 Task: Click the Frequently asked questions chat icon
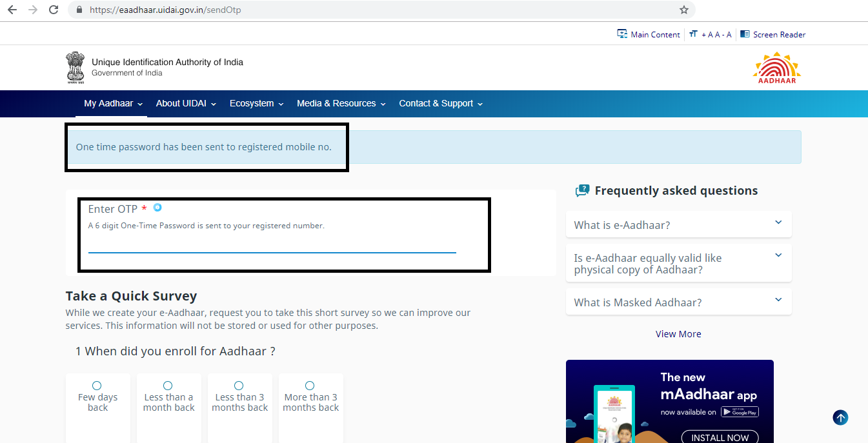pos(581,190)
